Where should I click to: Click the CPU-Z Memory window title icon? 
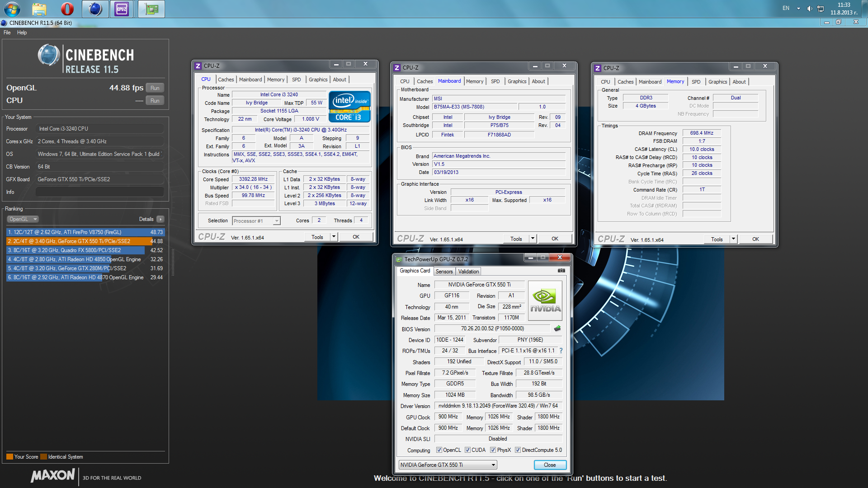pos(598,68)
